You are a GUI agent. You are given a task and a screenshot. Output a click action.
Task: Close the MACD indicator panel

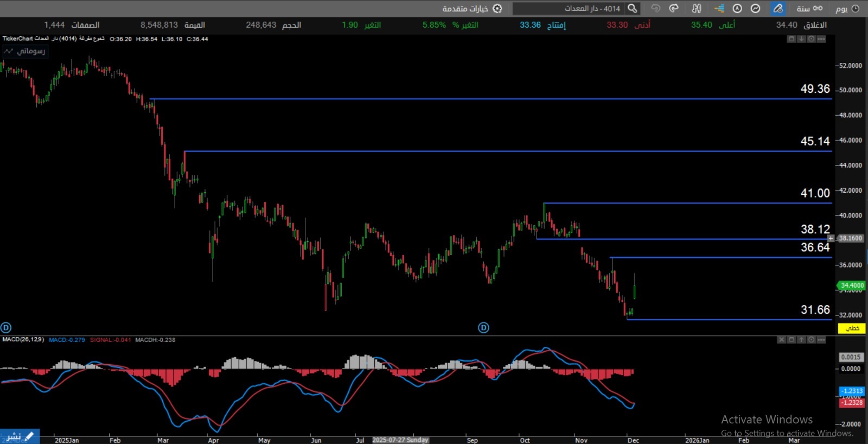[781, 340]
